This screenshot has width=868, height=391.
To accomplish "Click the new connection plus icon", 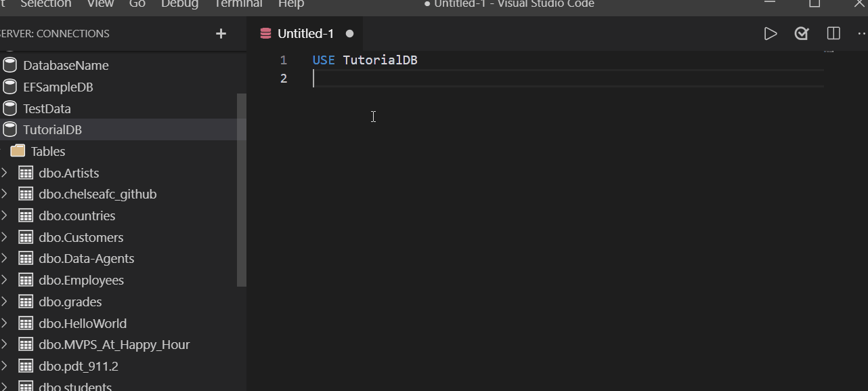I will [221, 33].
